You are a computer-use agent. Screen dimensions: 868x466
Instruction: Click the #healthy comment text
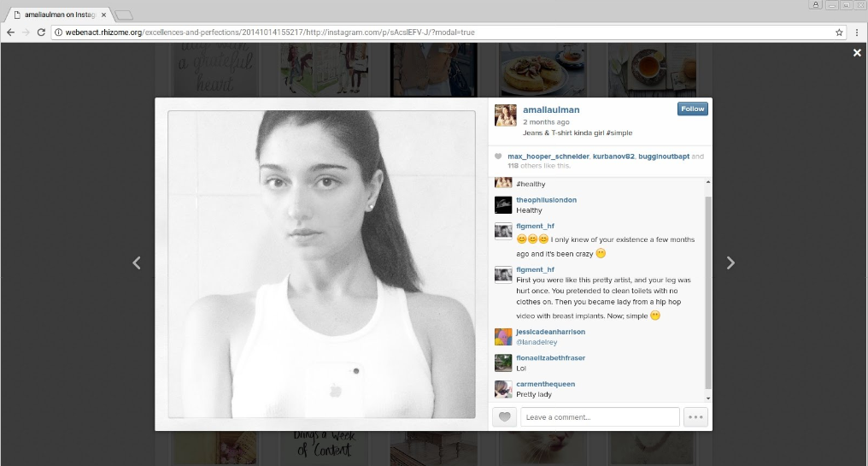pyautogui.click(x=531, y=184)
